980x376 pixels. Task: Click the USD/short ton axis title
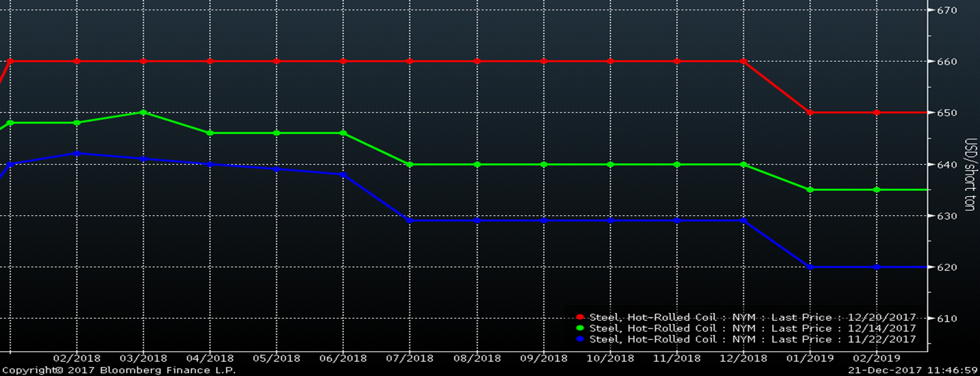pyautogui.click(x=969, y=174)
